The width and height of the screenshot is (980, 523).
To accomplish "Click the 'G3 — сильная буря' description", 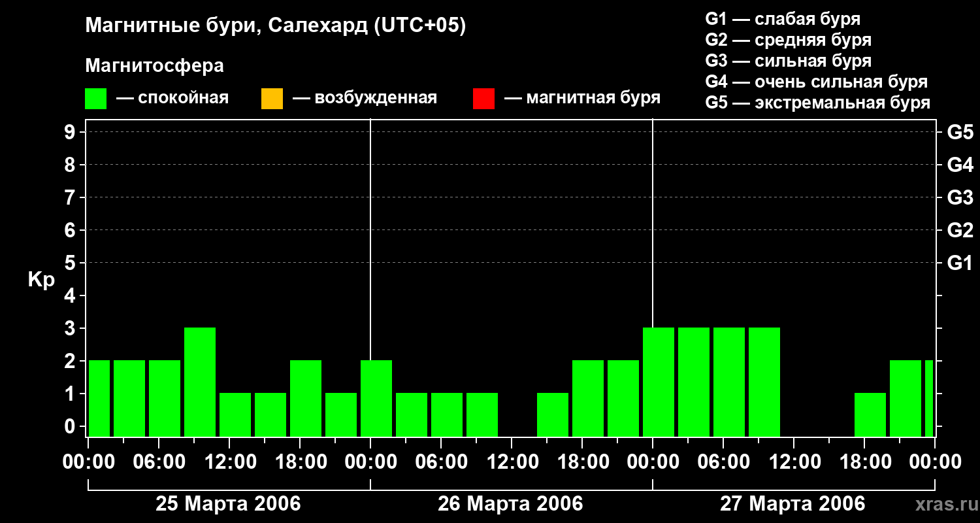I will pos(789,61).
